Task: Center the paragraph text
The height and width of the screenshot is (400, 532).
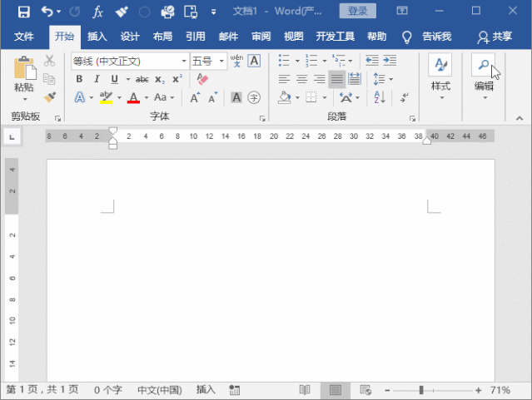Action: 301,79
